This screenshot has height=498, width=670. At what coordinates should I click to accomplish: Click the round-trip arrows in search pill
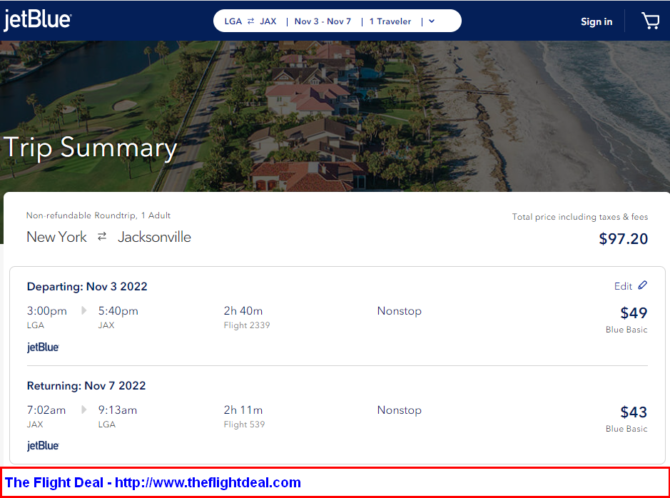pyautogui.click(x=251, y=21)
